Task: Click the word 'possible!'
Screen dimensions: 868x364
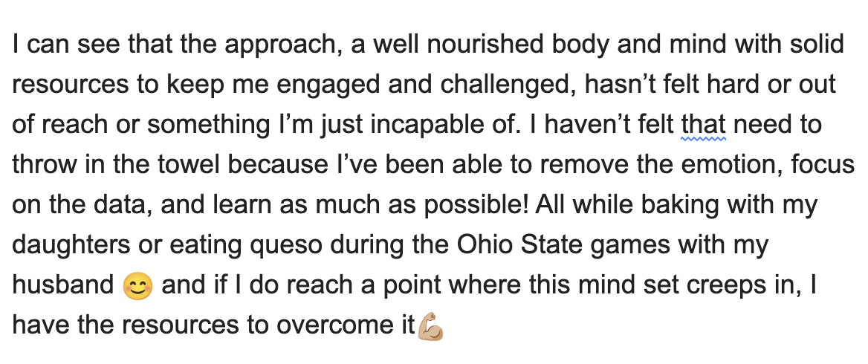Action: [x=476, y=207]
